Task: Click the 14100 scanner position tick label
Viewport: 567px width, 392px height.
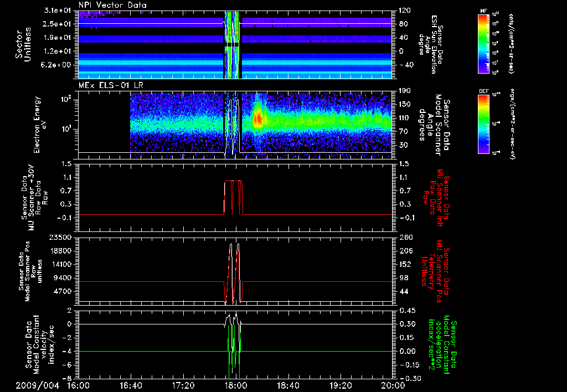Action: point(61,264)
